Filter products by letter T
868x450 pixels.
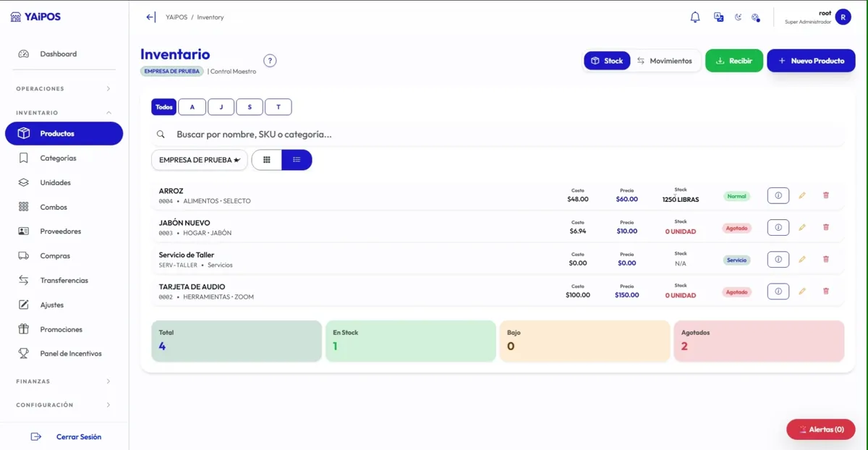coord(278,107)
